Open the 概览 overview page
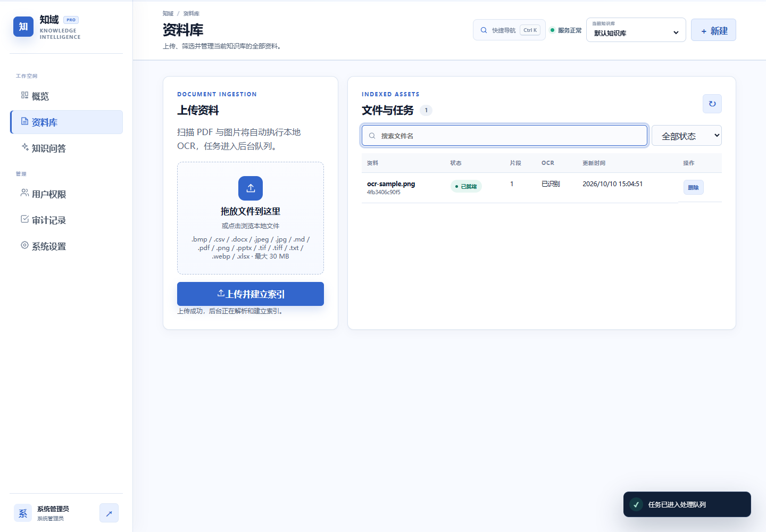766x532 pixels. [x=66, y=96]
